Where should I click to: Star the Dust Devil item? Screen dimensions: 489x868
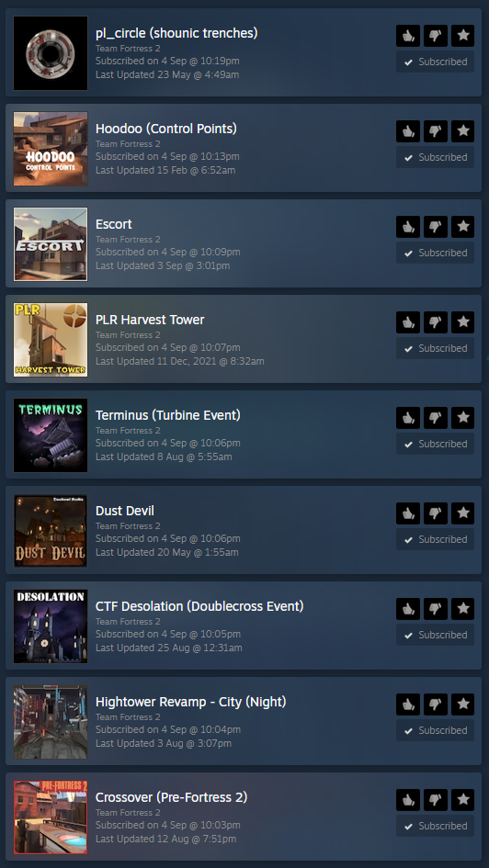click(463, 513)
